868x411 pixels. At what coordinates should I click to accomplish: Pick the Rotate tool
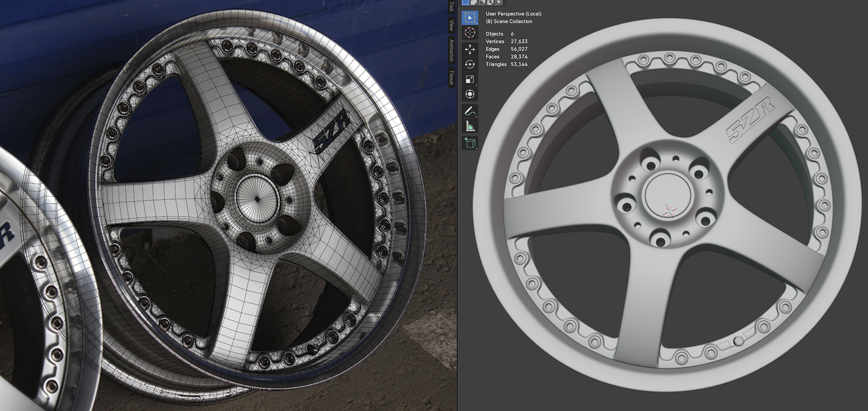470,64
